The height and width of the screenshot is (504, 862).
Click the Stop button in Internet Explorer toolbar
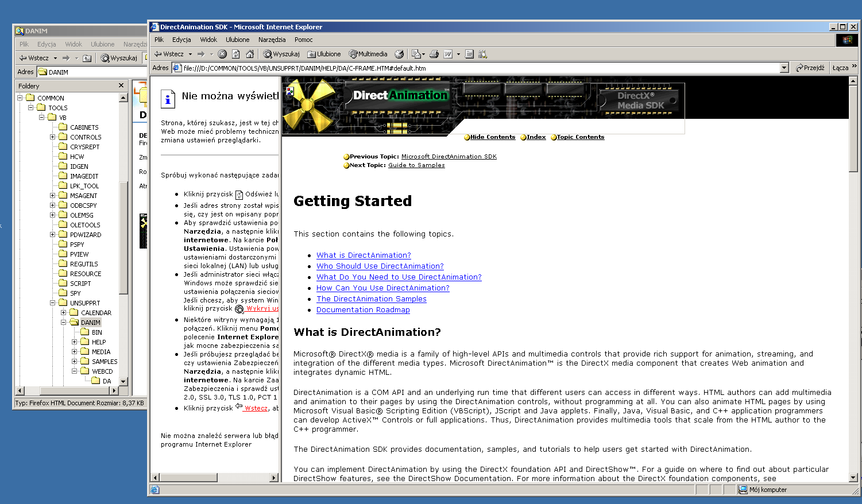point(222,54)
